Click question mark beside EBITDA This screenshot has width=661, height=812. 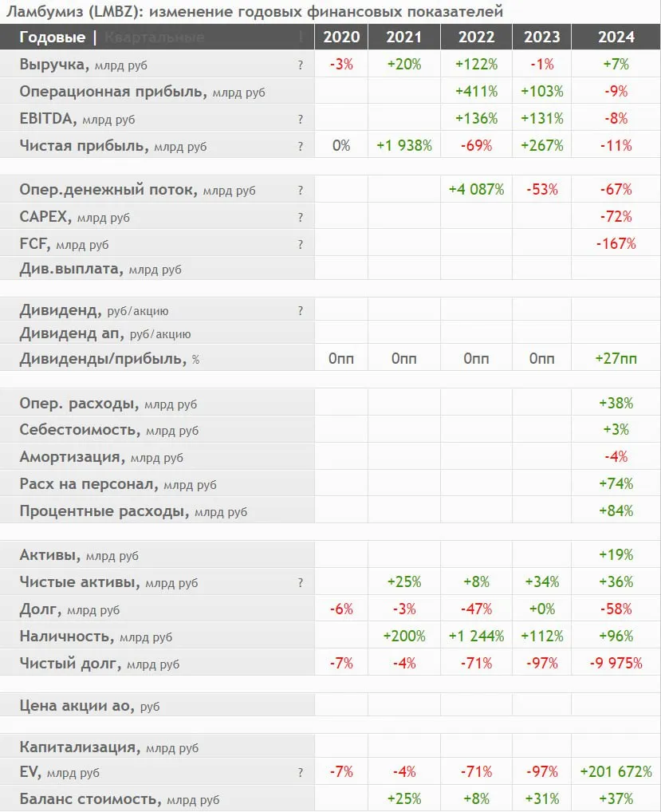(301, 120)
